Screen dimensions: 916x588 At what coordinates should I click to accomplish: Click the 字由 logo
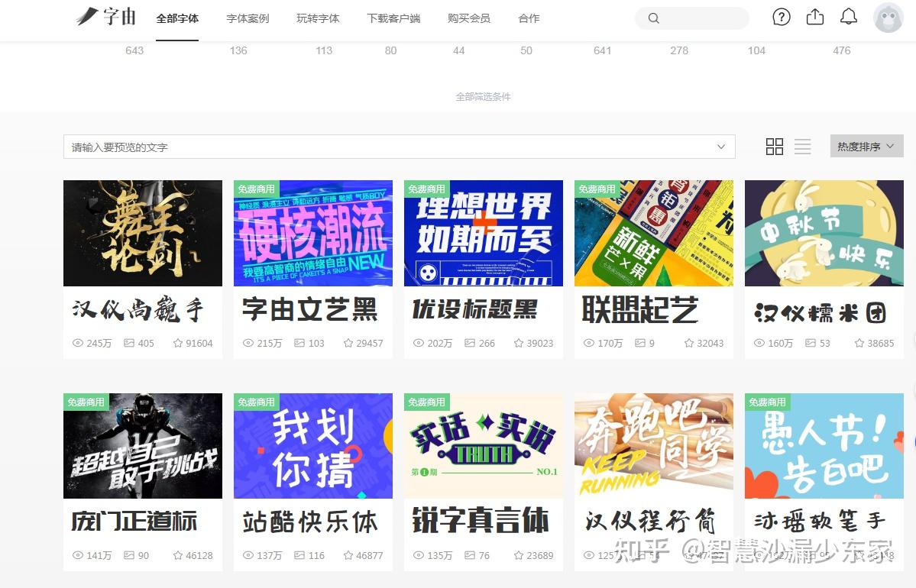pyautogui.click(x=105, y=17)
